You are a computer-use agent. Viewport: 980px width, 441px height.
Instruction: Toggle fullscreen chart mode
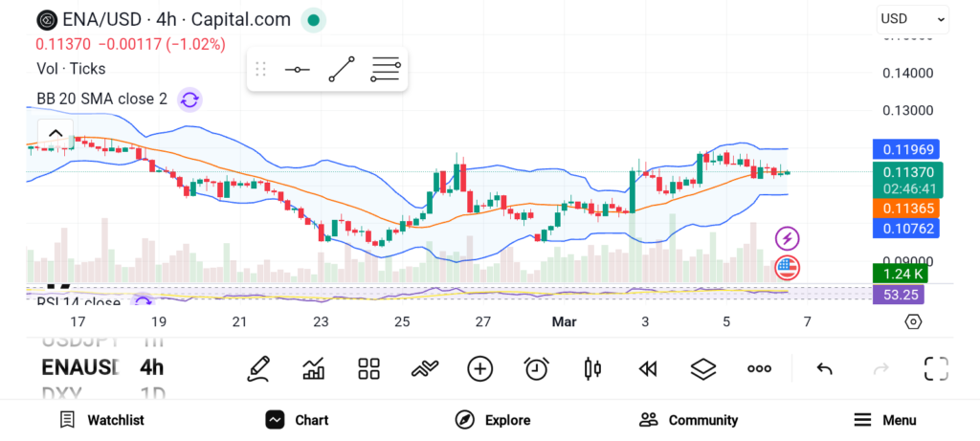point(935,368)
